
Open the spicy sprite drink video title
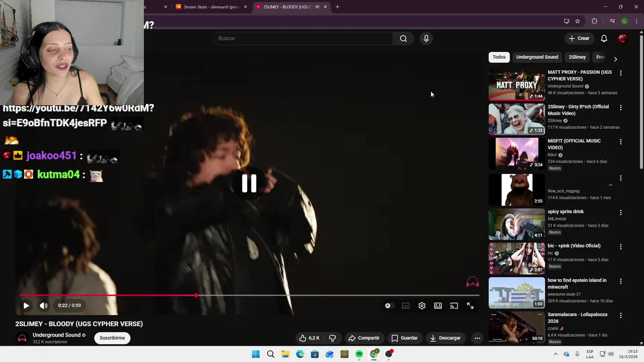click(x=566, y=212)
